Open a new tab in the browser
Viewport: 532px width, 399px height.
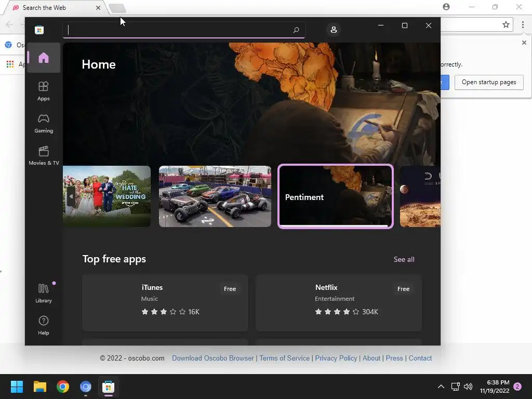(x=118, y=8)
